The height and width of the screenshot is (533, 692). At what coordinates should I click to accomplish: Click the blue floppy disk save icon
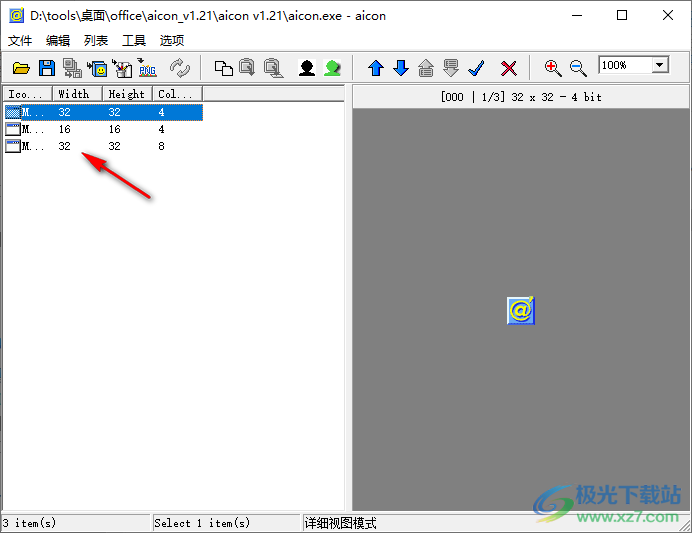[x=47, y=68]
